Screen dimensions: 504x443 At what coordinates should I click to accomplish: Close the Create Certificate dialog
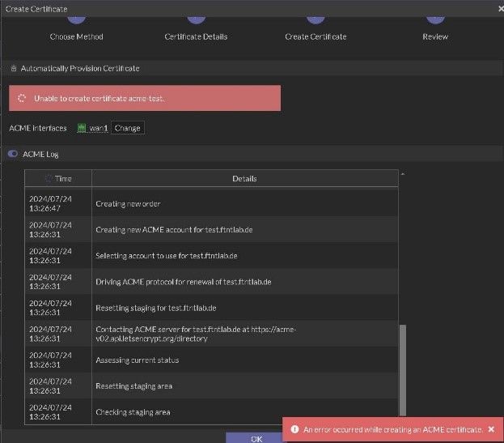[x=501, y=9]
